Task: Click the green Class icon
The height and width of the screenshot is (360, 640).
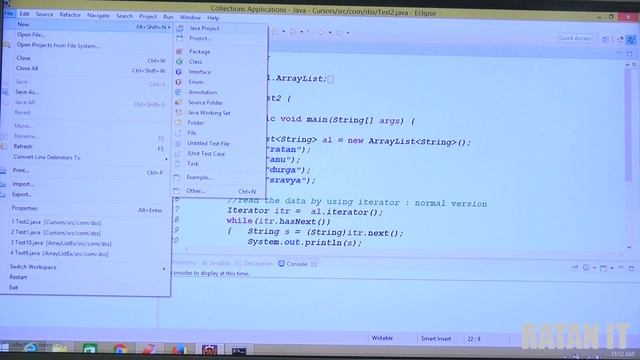Action: tap(179, 62)
